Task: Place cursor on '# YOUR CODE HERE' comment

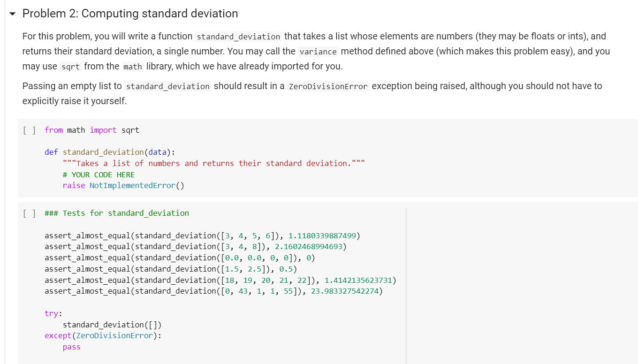Action: tap(99, 174)
